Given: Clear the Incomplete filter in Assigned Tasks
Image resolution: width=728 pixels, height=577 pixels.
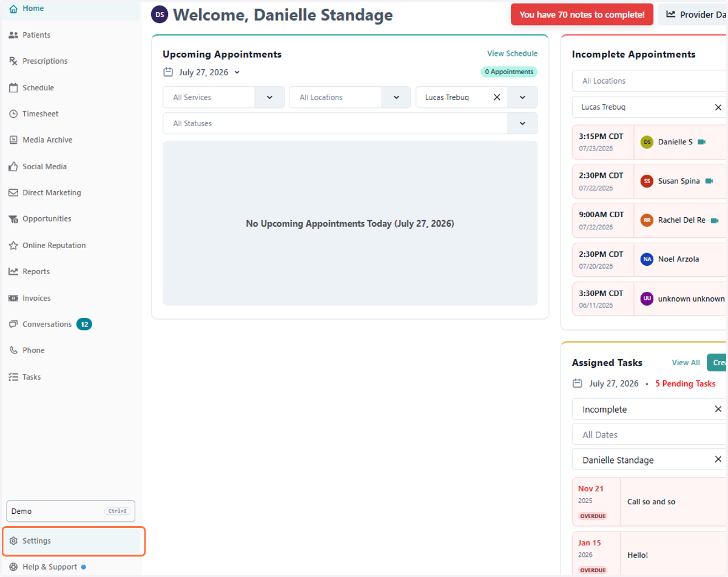Looking at the screenshot, I should [718, 410].
